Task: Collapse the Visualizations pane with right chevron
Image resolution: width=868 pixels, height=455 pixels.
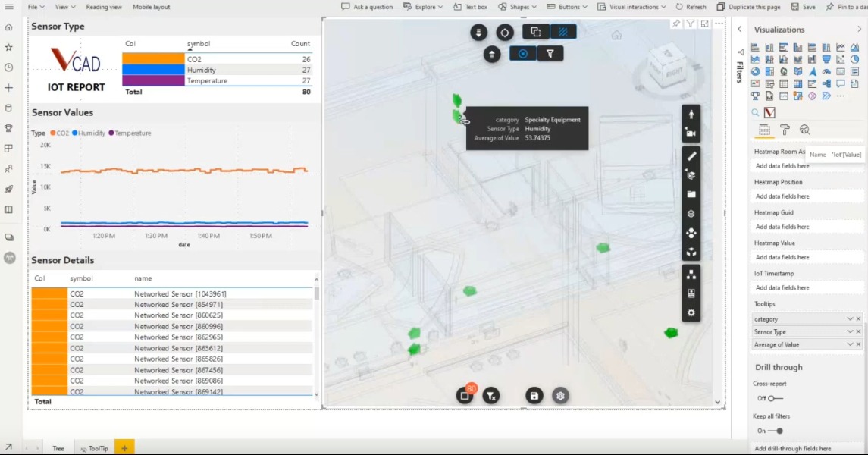Action: point(859,30)
